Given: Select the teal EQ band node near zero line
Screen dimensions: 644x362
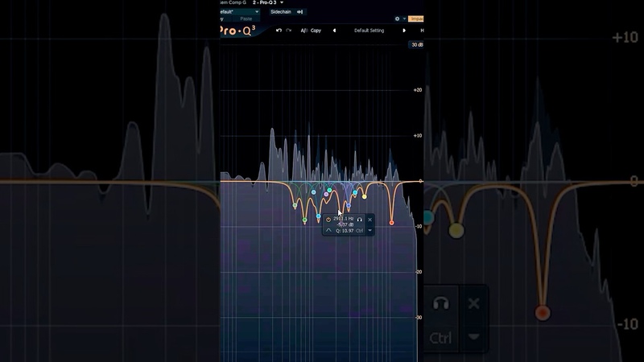Looking at the screenshot, I should click(x=329, y=190).
